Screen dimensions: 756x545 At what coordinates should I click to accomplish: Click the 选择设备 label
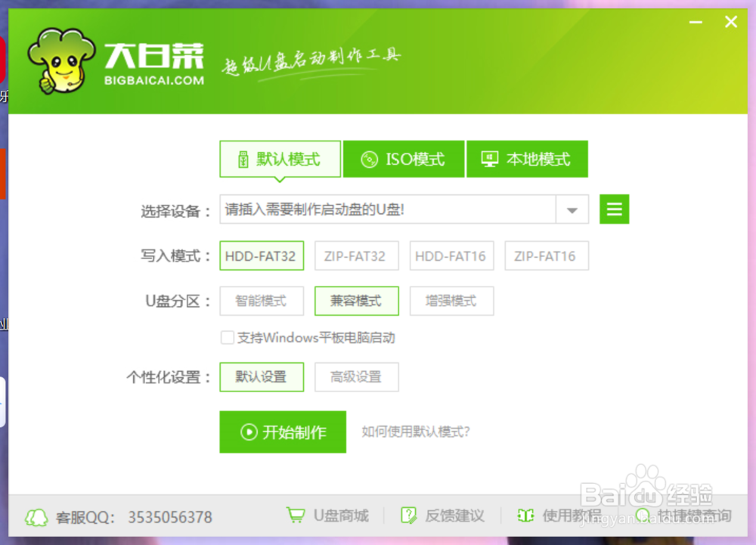(176, 211)
